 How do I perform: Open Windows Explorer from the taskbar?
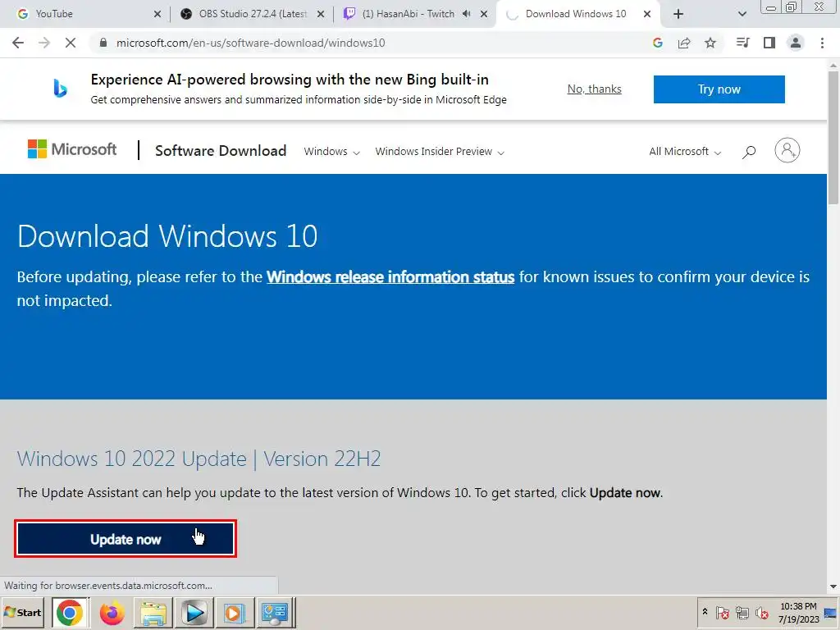(153, 612)
